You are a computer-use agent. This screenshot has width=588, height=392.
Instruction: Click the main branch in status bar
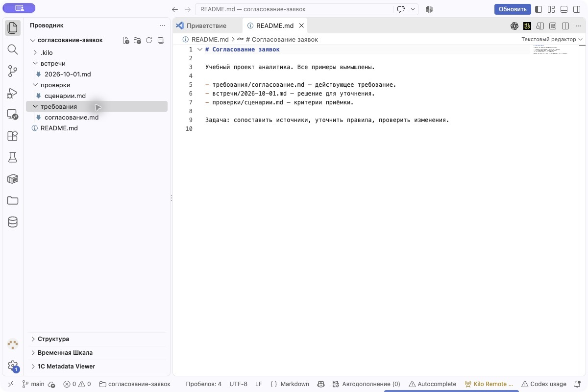click(34, 384)
